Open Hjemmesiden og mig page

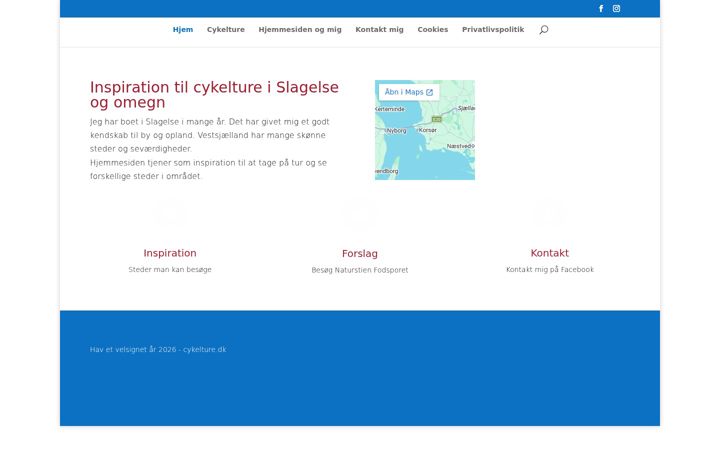point(300,29)
